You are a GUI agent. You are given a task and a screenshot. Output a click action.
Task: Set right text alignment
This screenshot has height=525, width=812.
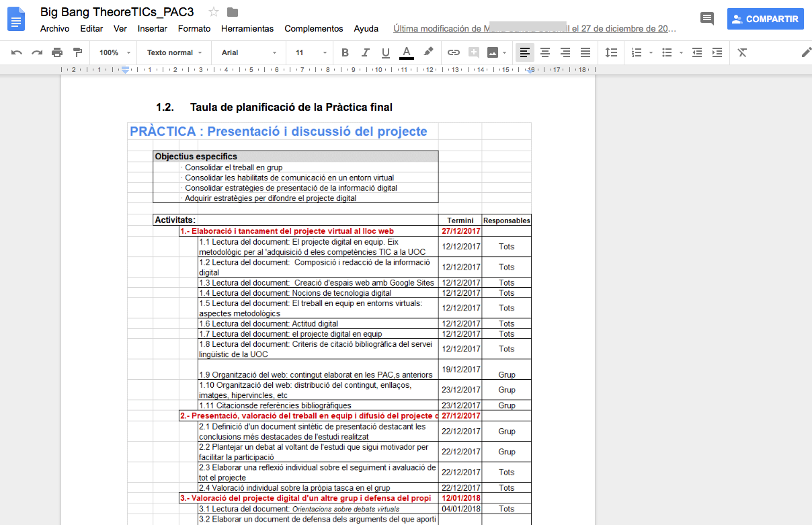(x=565, y=52)
